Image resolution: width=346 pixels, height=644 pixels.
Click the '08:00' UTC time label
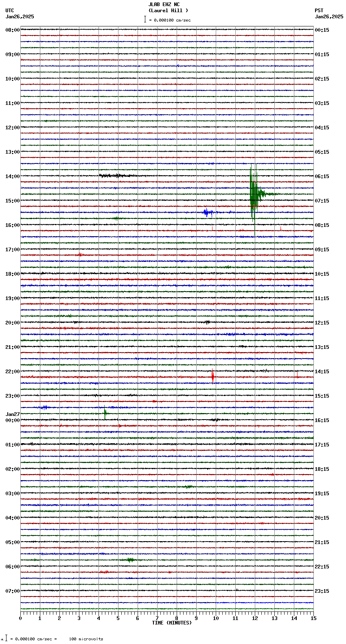pyautogui.click(x=13, y=30)
